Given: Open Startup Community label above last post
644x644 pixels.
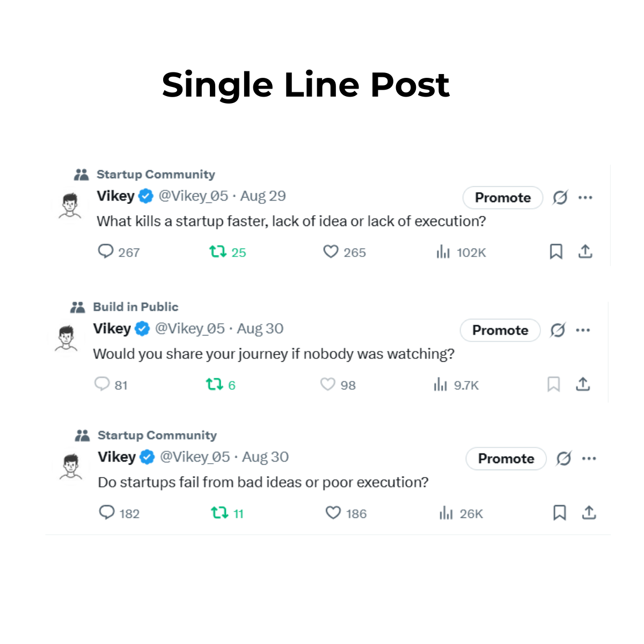Looking at the screenshot, I should click(157, 435).
